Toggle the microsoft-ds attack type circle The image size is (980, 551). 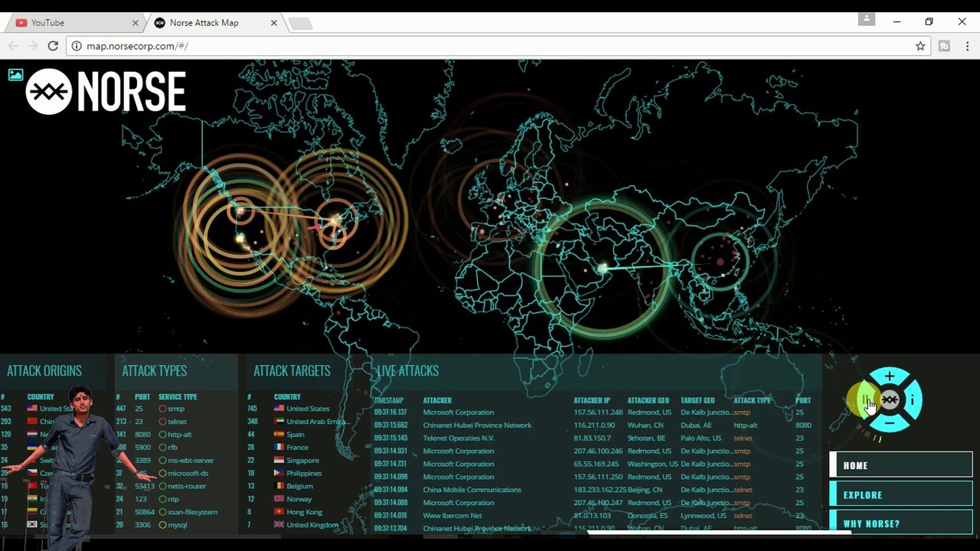coord(162,474)
